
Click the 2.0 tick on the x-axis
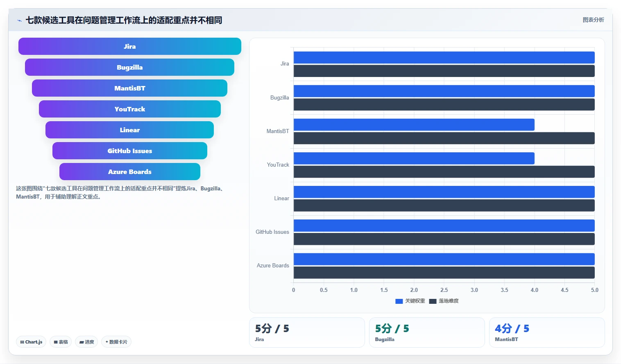[x=414, y=290]
